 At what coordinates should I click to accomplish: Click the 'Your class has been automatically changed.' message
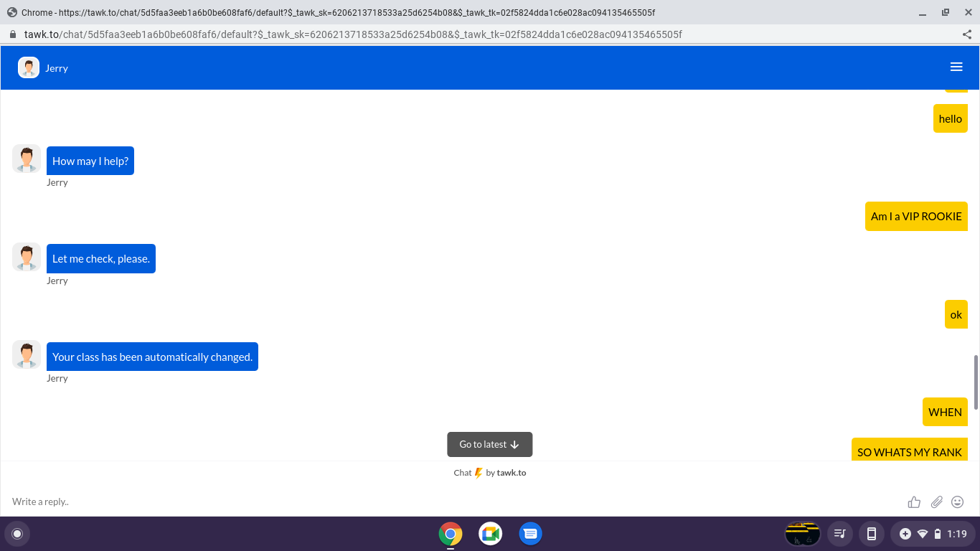(x=152, y=357)
